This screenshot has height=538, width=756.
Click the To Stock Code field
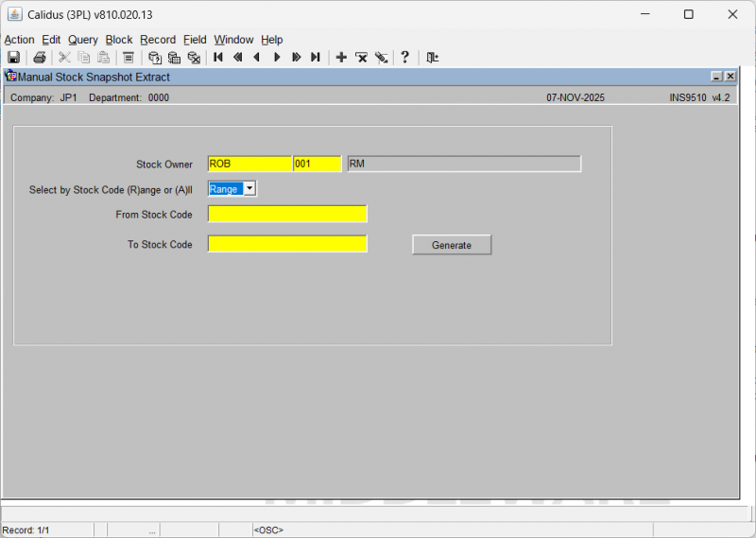point(287,244)
